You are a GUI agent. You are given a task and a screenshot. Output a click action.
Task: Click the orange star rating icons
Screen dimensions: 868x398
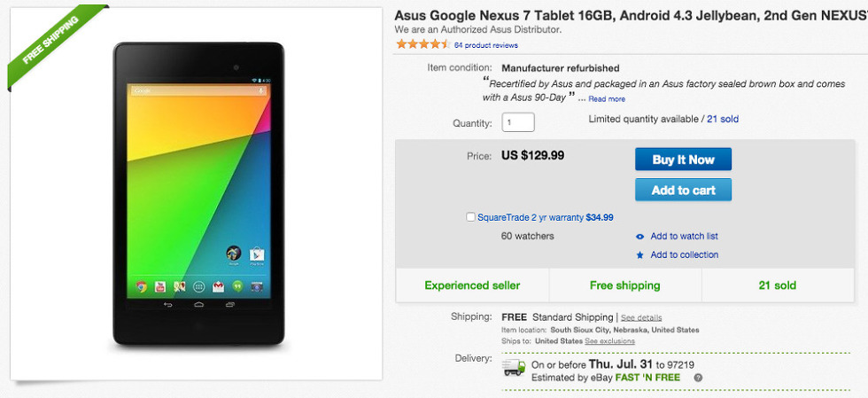(x=424, y=44)
